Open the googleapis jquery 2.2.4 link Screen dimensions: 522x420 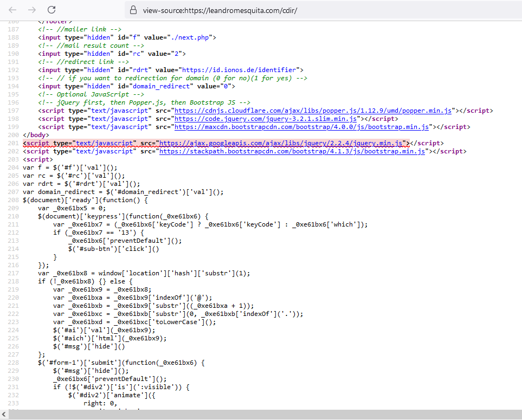tap(283, 143)
